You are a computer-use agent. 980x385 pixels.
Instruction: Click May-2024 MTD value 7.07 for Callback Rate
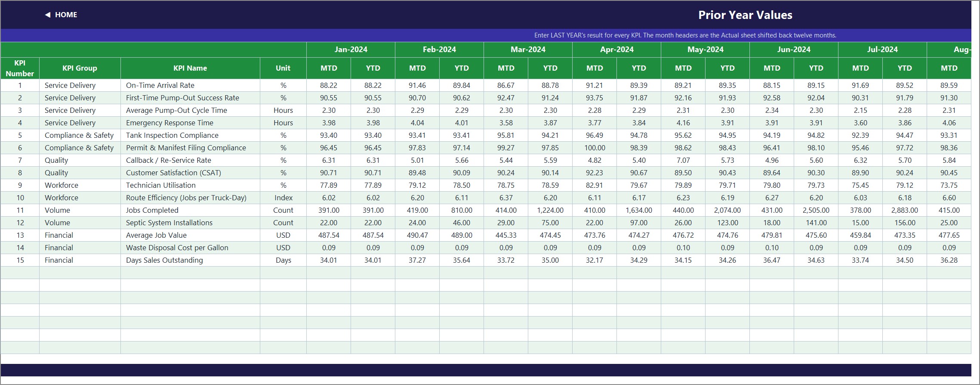point(683,160)
